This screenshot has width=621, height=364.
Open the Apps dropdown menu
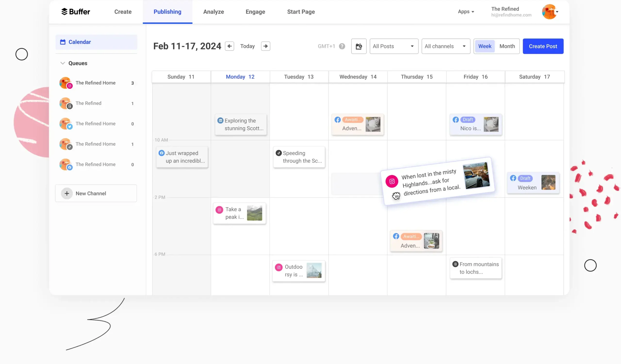[x=466, y=12]
